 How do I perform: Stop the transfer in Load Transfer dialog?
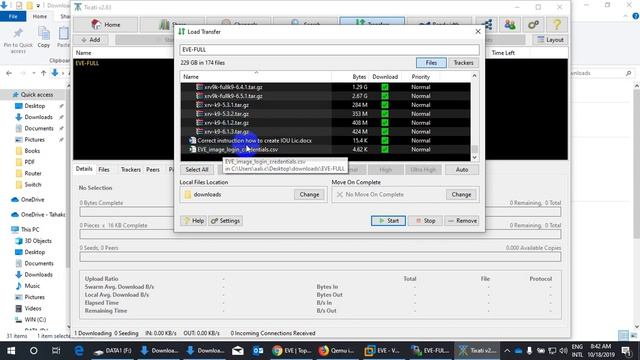[425, 221]
